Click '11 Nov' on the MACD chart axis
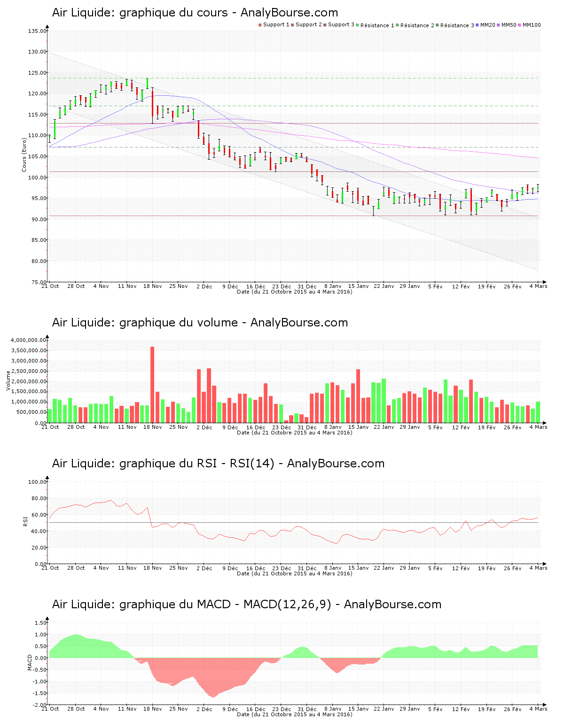This screenshot has height=728, width=564. click(x=127, y=709)
